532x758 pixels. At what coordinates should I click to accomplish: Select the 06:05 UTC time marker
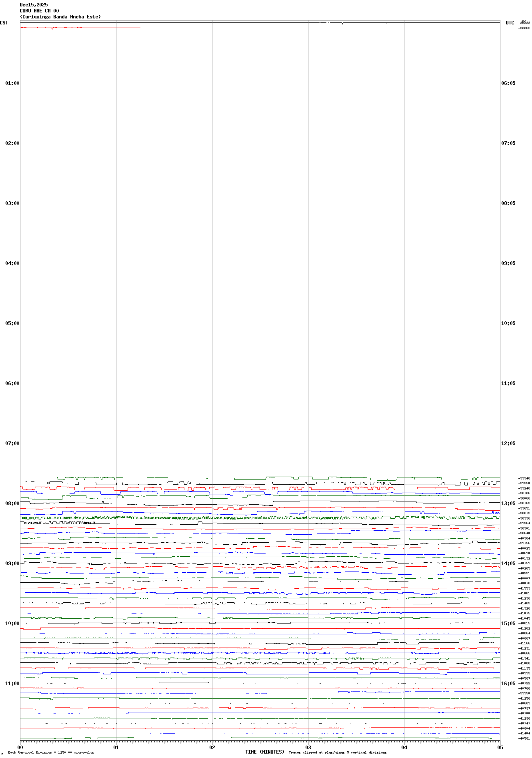click(508, 83)
